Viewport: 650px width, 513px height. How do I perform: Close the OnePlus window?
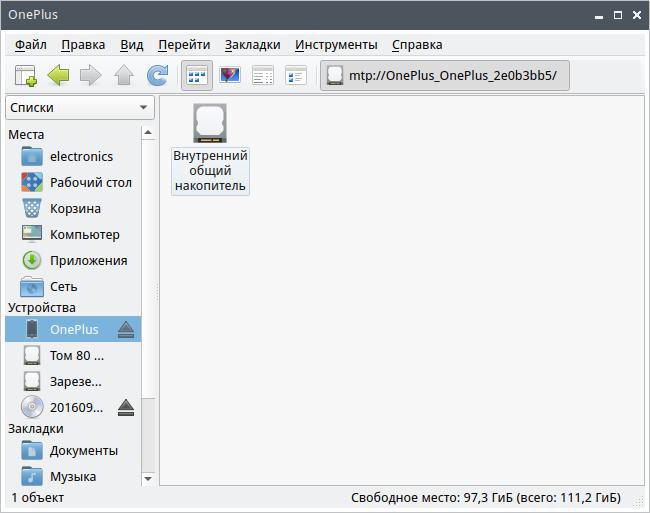click(637, 15)
